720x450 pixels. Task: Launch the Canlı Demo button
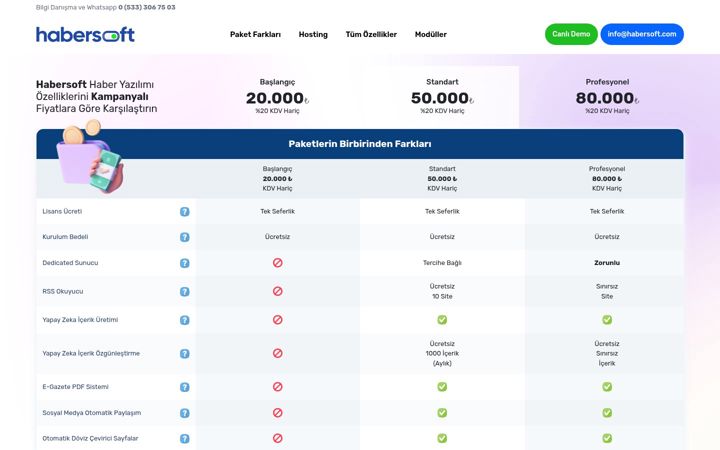click(571, 34)
